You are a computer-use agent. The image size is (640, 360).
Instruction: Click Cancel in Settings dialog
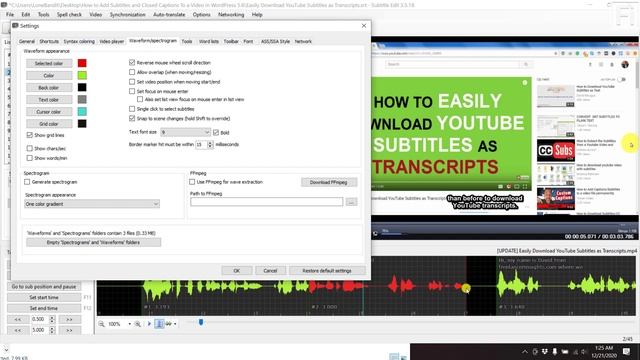click(x=270, y=271)
